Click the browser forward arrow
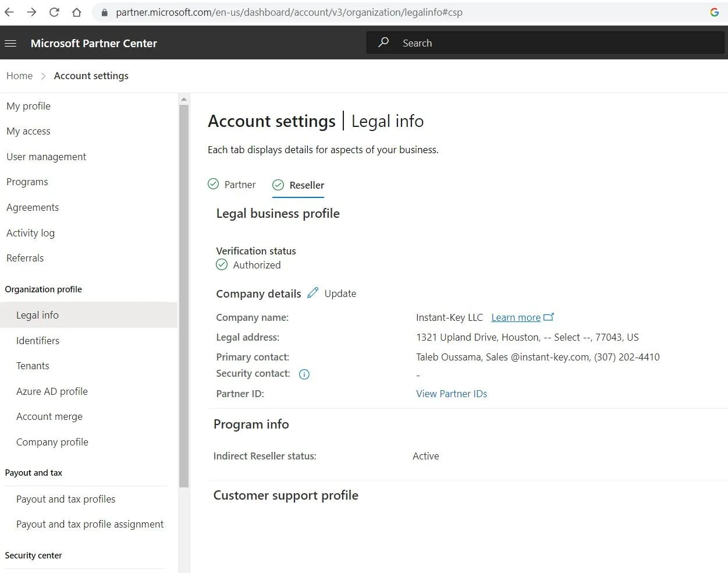The image size is (728, 573). click(x=31, y=12)
